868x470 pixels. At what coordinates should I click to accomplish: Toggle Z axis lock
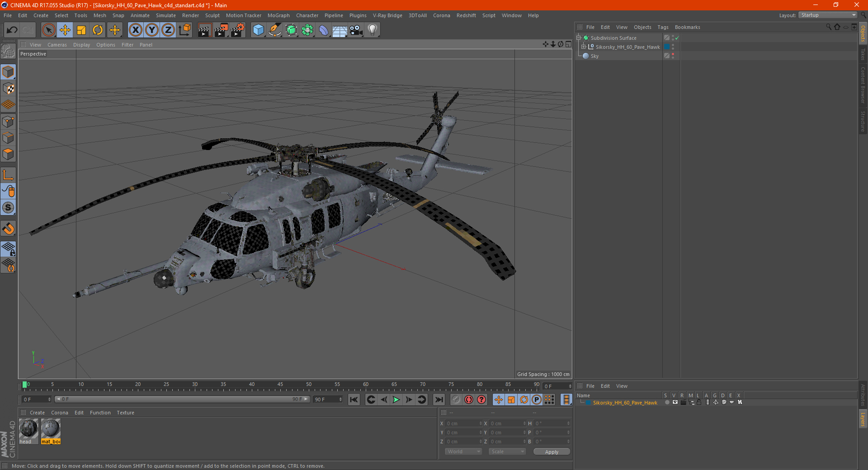point(168,30)
